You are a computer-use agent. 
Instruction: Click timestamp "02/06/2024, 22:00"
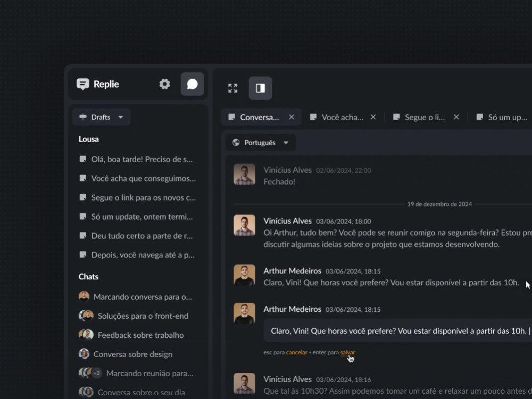coord(343,170)
